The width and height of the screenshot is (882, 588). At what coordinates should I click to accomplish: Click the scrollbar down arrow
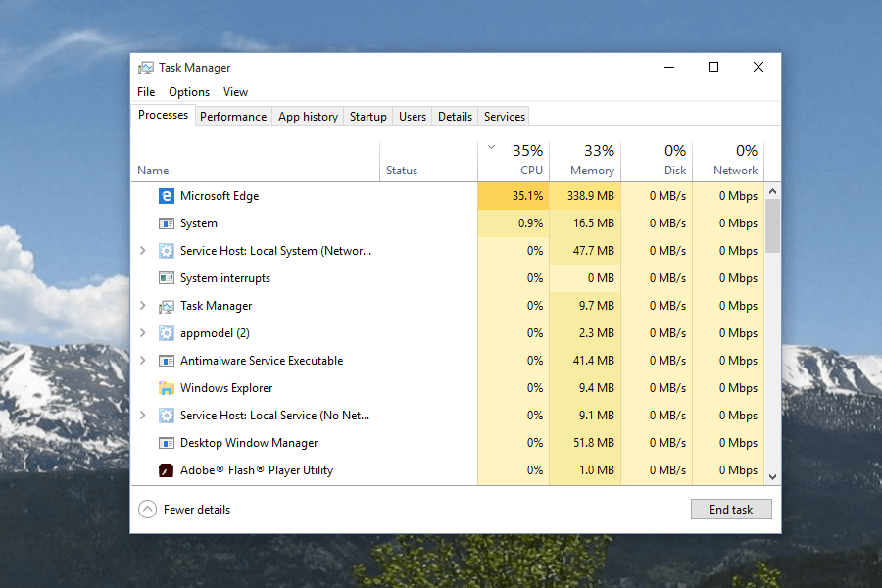click(773, 476)
